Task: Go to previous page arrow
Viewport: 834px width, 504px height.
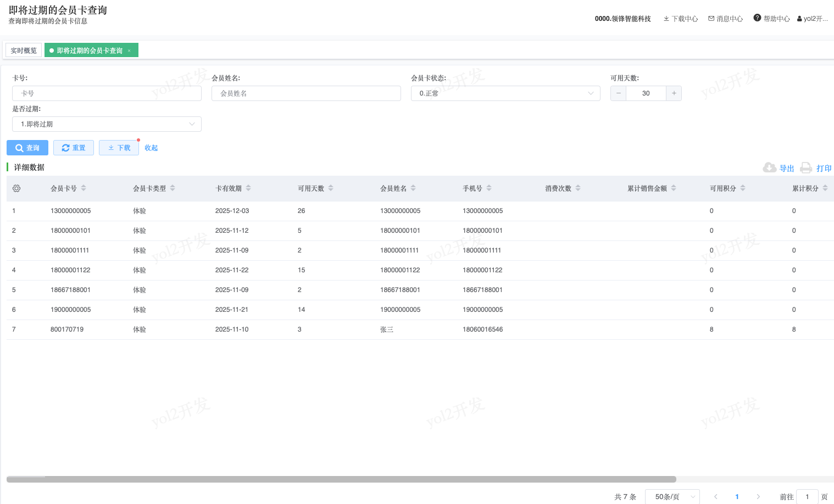Action: coord(716,497)
